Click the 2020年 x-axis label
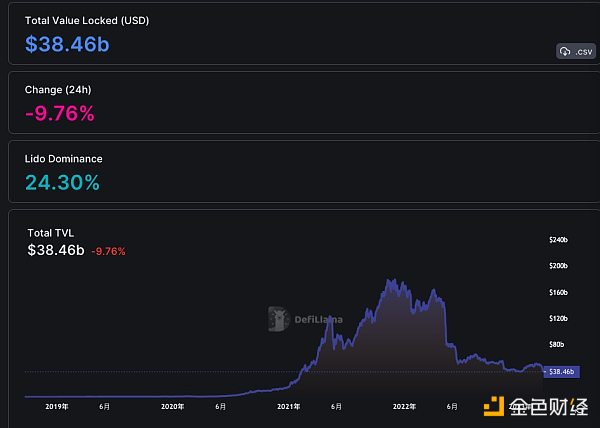Image resolution: width=600 pixels, height=428 pixels. (x=173, y=406)
